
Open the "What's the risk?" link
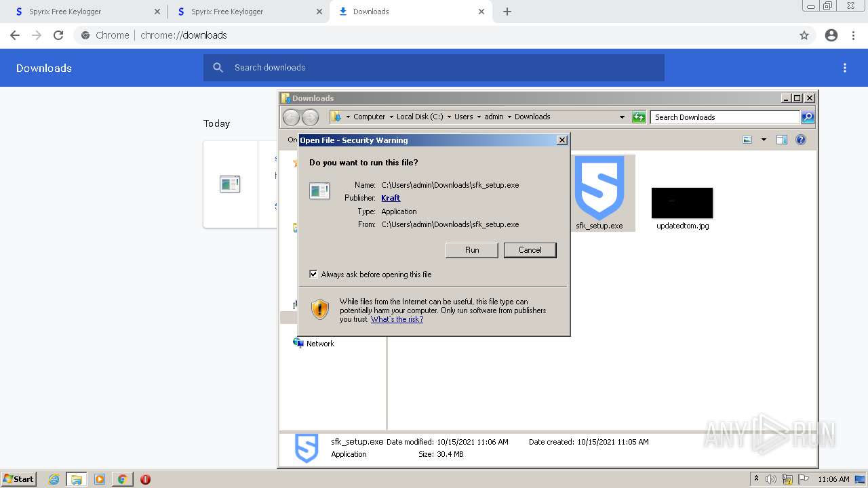point(397,319)
